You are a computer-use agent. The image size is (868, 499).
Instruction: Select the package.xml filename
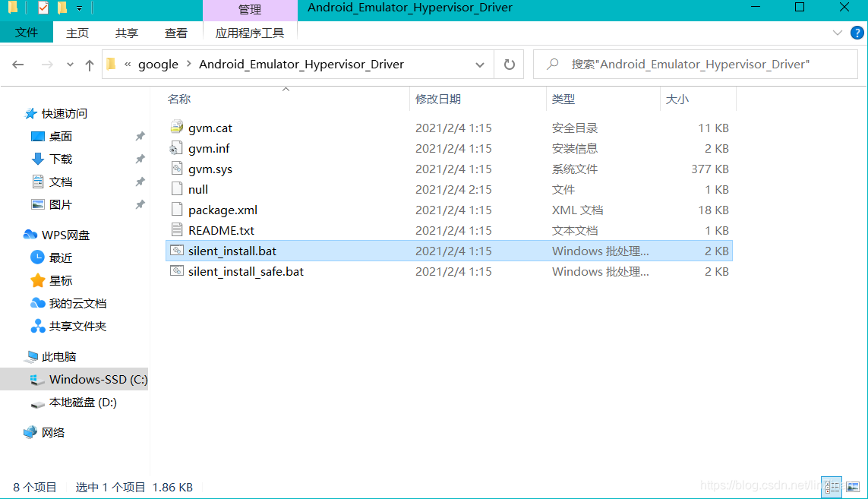[223, 210]
